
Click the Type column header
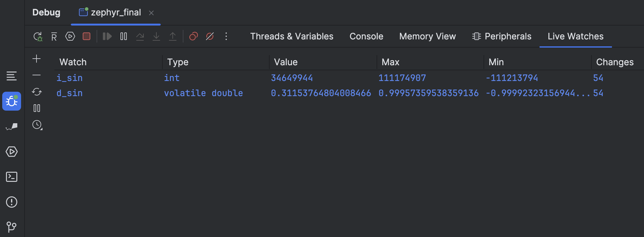click(178, 62)
